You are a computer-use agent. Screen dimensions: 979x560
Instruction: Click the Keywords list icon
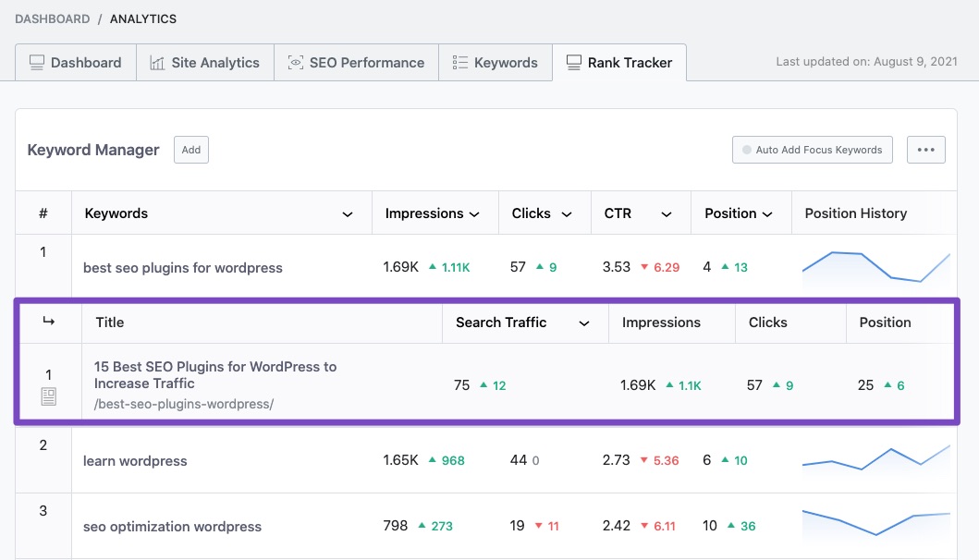click(x=459, y=63)
